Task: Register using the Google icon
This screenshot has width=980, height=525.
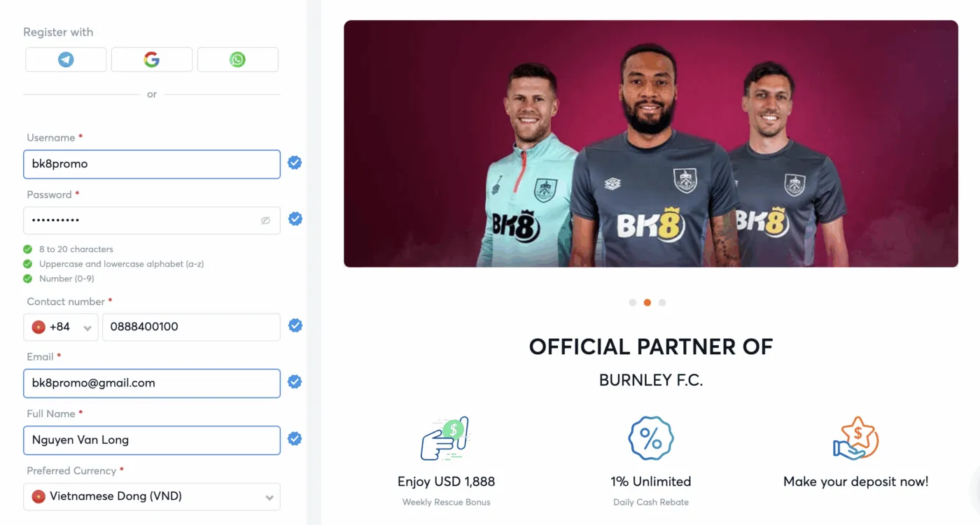Action: [x=151, y=59]
